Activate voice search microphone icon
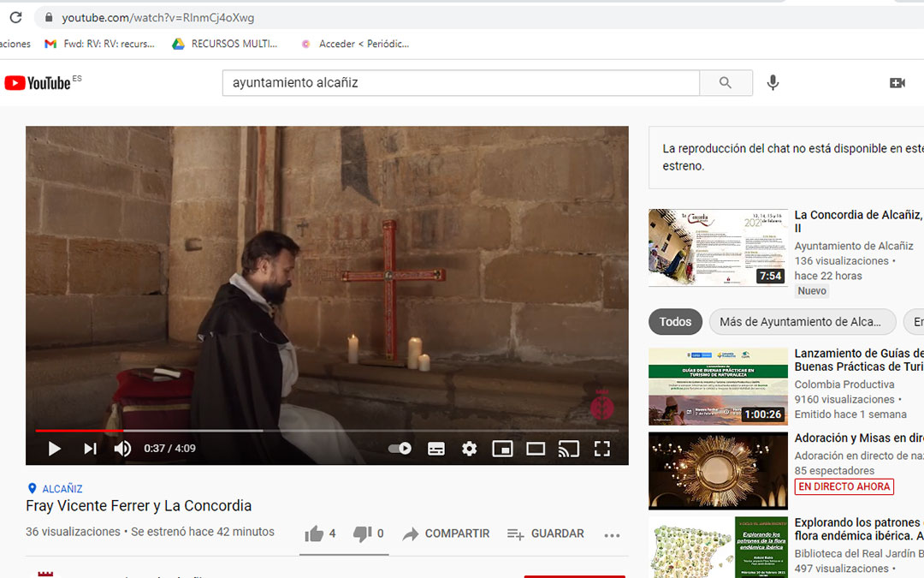The height and width of the screenshot is (578, 924). (773, 82)
